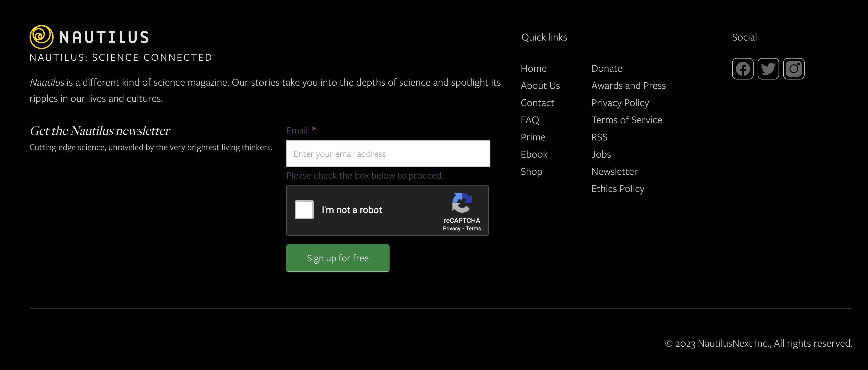Click 'Get the Nautilus newsletter' heading
Screen dimensions: 868x370
coord(100,130)
